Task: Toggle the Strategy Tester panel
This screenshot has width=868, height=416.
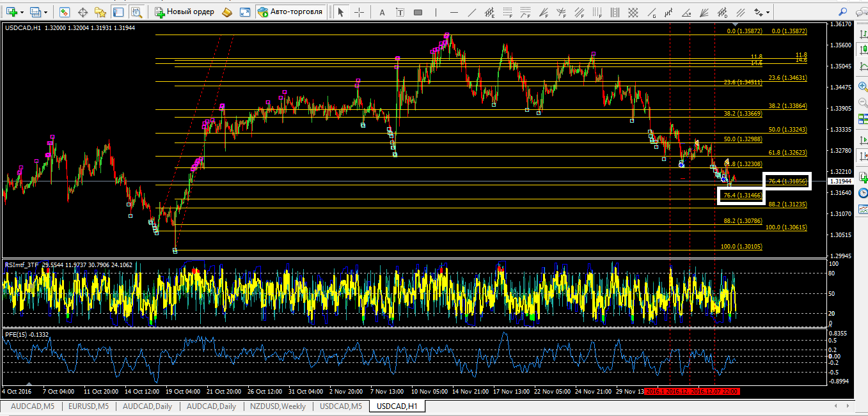Action: (136, 12)
